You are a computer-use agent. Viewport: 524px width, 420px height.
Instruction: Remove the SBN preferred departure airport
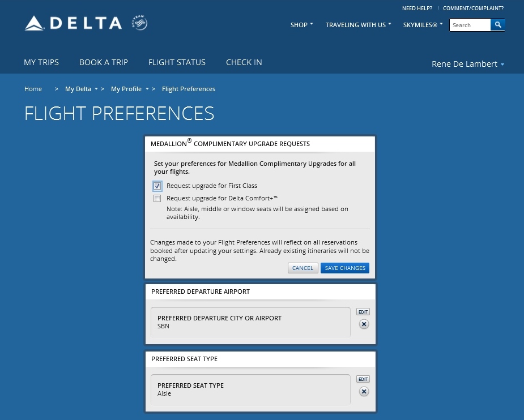(364, 324)
